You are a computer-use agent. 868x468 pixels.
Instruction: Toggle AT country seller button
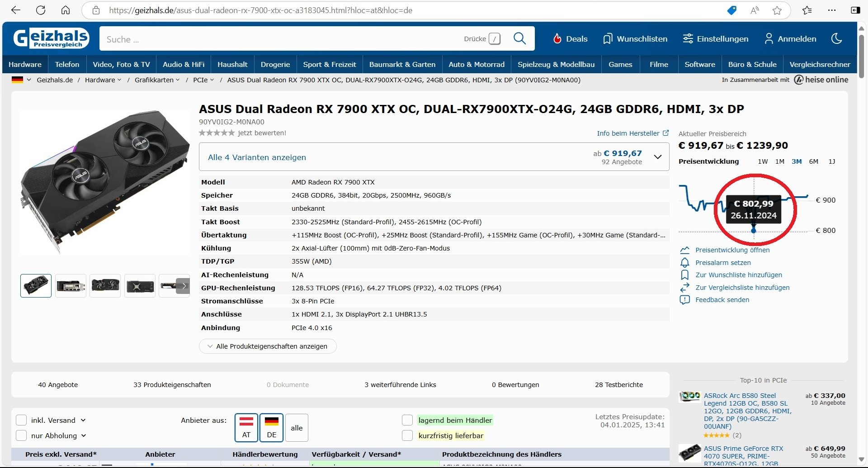(x=246, y=427)
